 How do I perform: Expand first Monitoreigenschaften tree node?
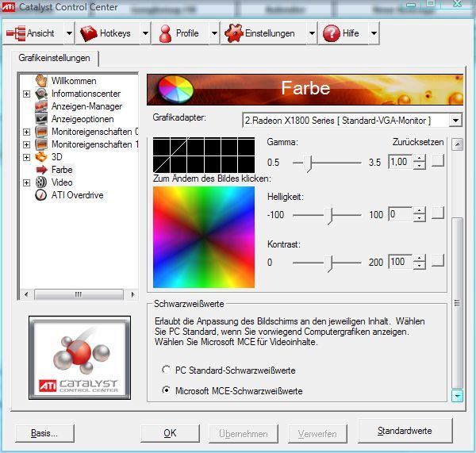coord(26,132)
